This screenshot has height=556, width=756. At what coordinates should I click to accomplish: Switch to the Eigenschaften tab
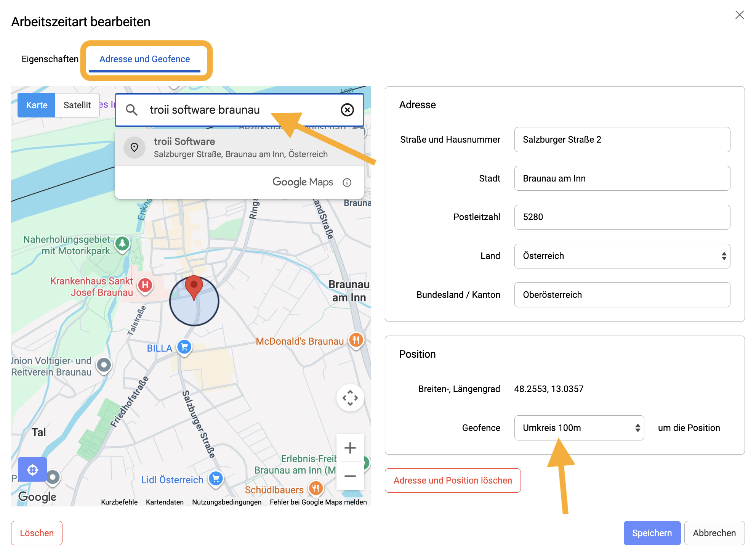coord(50,59)
